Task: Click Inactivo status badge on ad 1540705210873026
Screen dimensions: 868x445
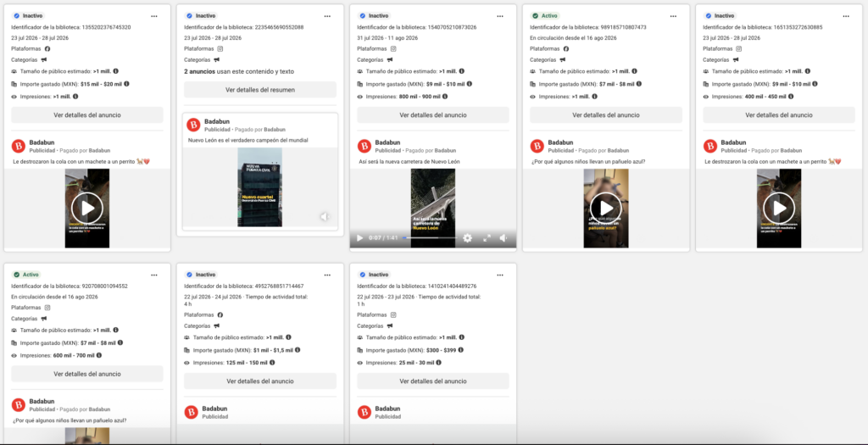Action: tap(374, 15)
